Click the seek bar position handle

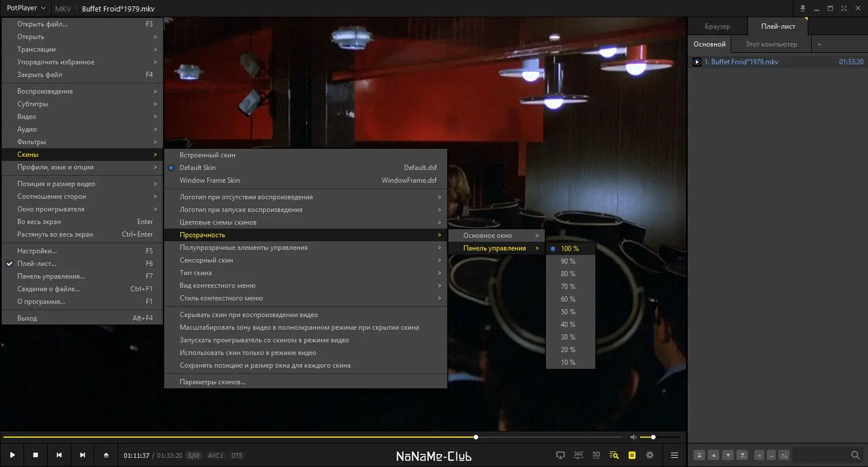476,437
